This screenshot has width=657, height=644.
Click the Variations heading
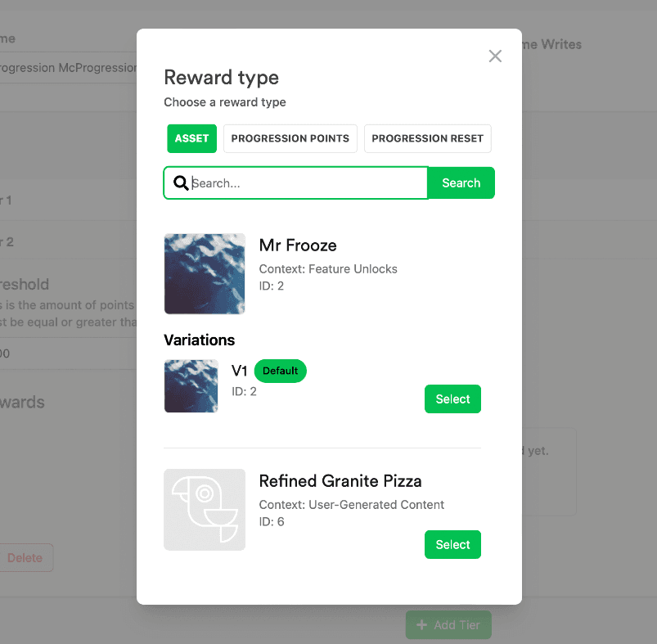pyautogui.click(x=199, y=340)
